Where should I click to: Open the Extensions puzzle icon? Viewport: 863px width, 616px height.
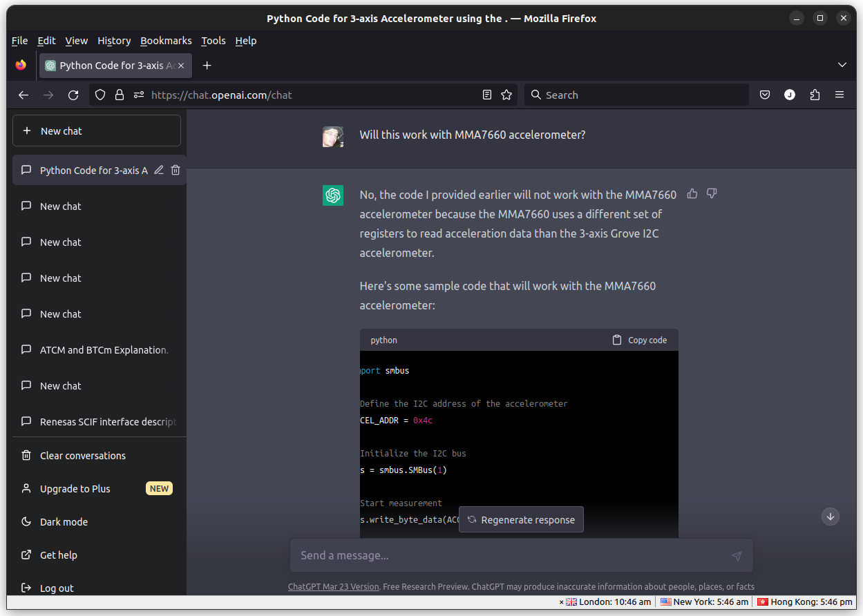tap(815, 95)
